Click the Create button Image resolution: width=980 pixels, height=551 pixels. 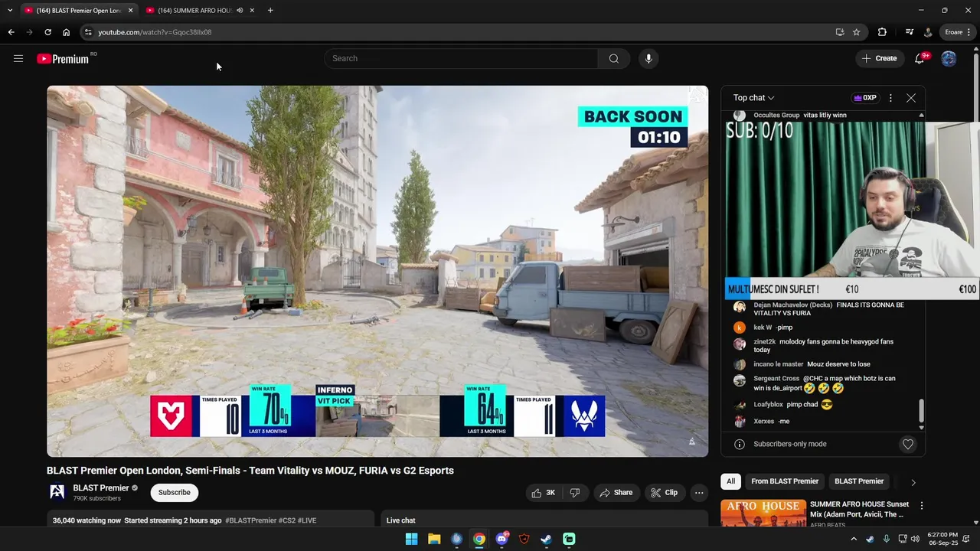click(879, 59)
